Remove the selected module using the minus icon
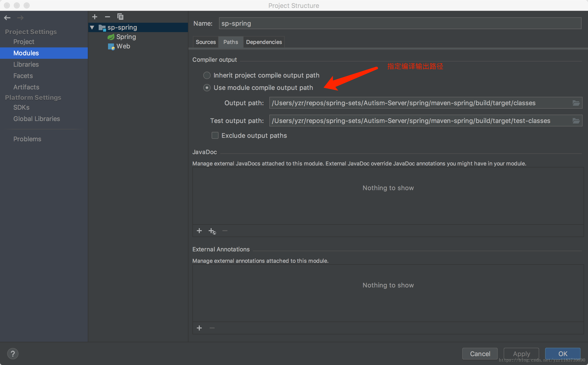This screenshot has width=588, height=365. pos(108,17)
